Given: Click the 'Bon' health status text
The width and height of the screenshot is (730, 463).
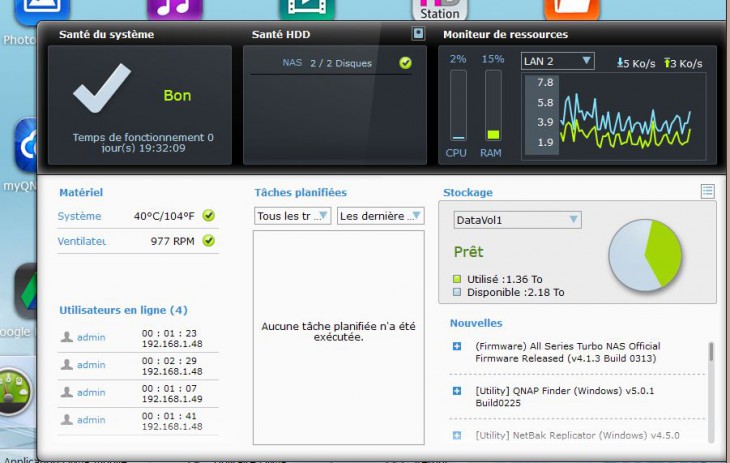Looking at the screenshot, I should click(x=177, y=95).
